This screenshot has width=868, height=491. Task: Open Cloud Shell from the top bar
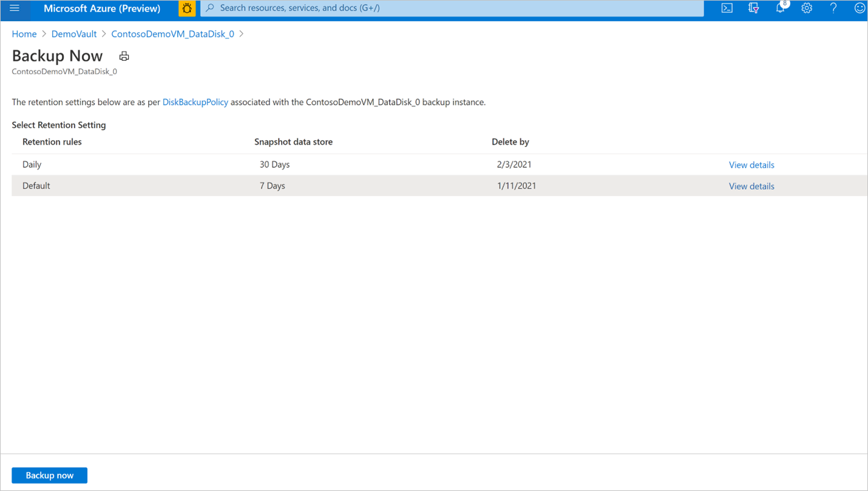tap(727, 8)
